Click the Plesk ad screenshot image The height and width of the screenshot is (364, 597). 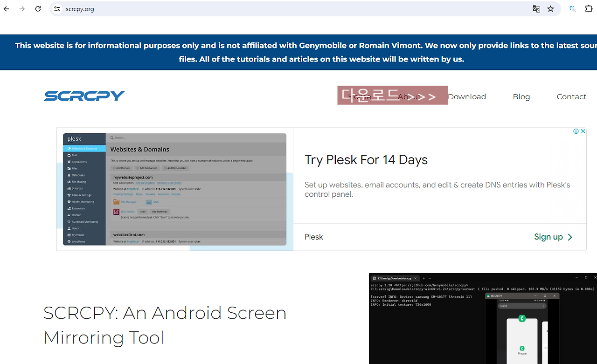[175, 189]
